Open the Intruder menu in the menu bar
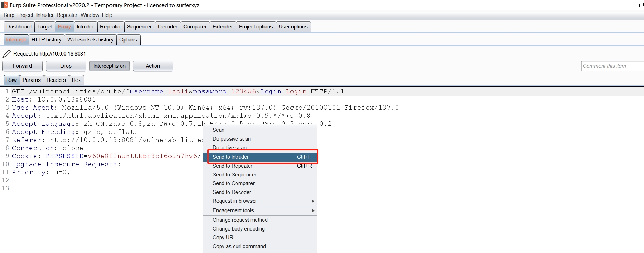 45,15
